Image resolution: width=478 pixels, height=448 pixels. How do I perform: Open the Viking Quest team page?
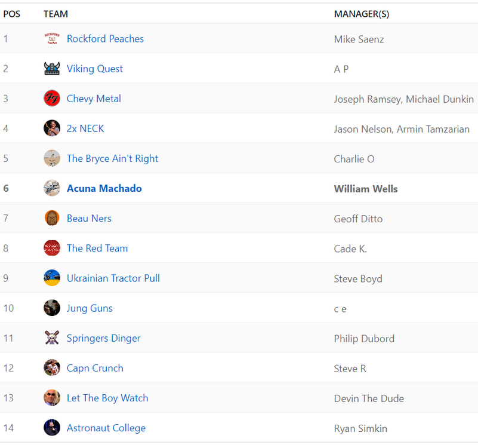click(x=95, y=69)
